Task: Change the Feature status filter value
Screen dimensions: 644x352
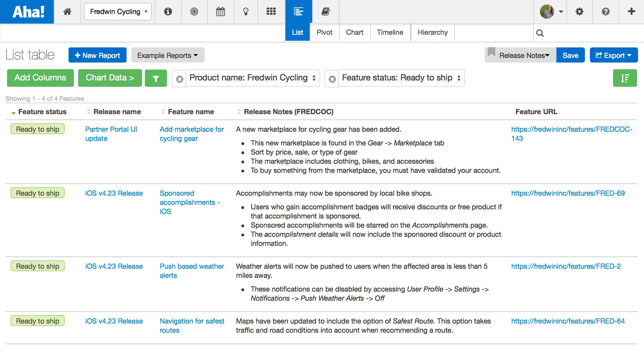Action: pyautogui.click(x=401, y=78)
